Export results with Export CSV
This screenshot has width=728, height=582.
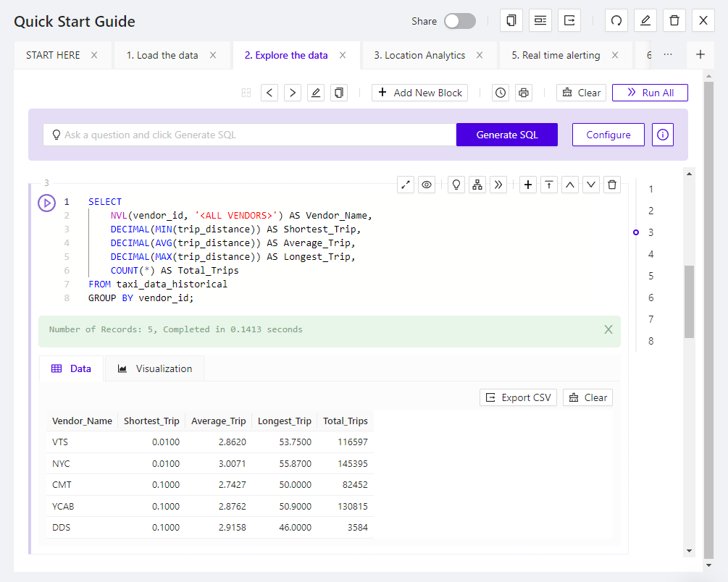pos(518,397)
